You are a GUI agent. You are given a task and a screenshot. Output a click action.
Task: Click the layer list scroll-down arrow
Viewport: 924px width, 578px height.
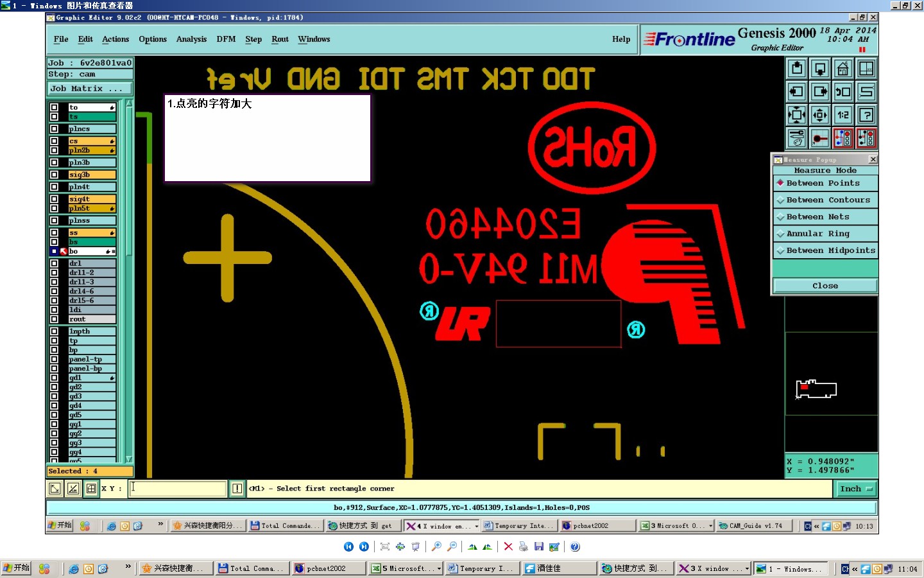[129, 459]
